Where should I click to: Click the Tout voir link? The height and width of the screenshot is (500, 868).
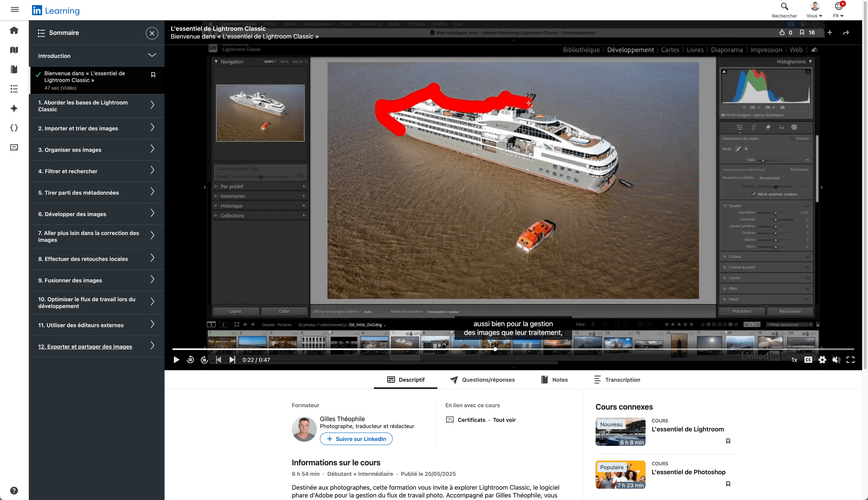click(x=504, y=420)
